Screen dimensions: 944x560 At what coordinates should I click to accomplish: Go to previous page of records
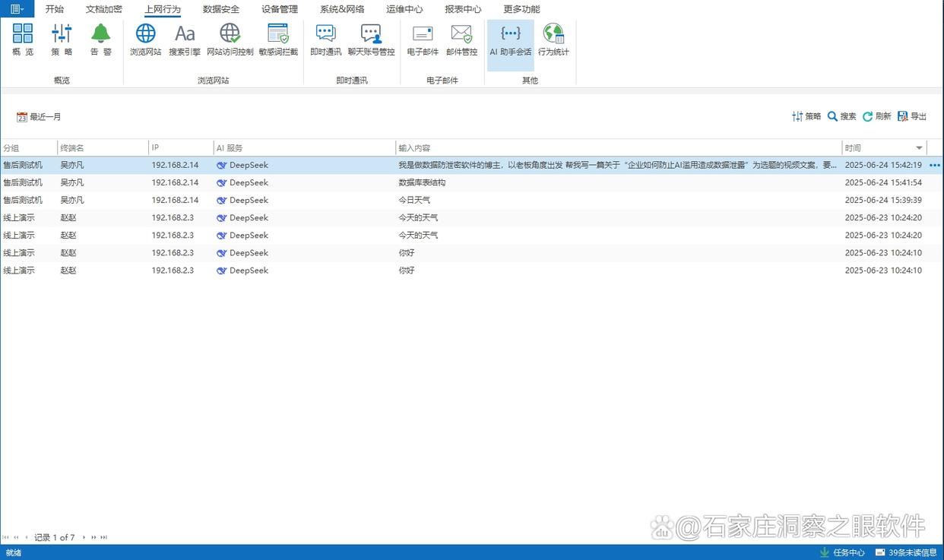(x=16, y=537)
